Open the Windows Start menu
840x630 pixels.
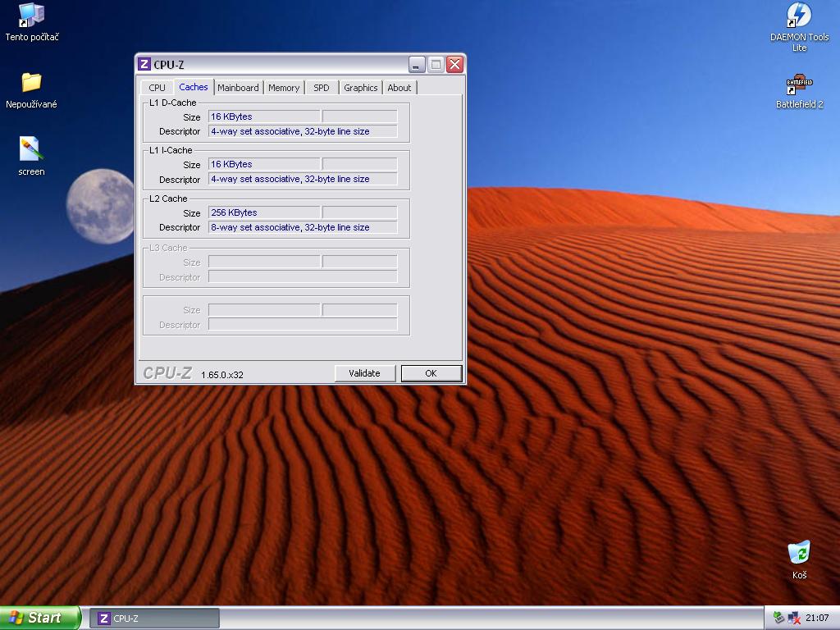40,618
